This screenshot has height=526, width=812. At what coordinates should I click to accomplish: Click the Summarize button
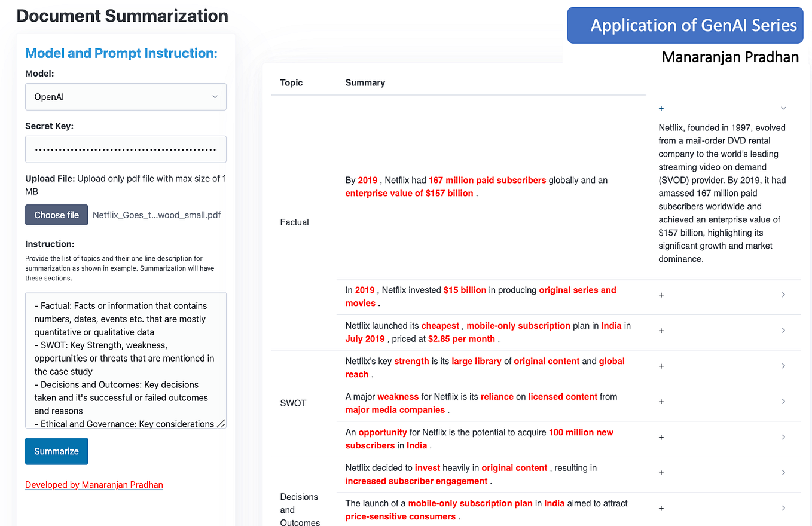(x=56, y=451)
